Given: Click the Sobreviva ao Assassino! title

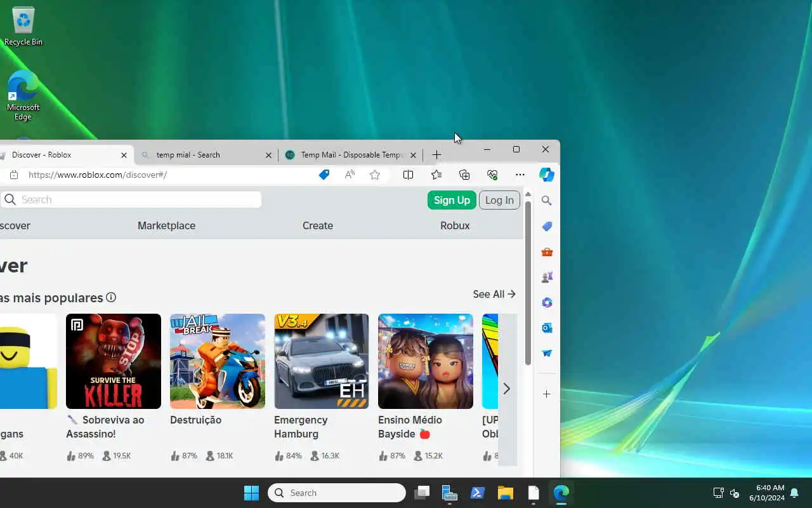Looking at the screenshot, I should tap(105, 427).
